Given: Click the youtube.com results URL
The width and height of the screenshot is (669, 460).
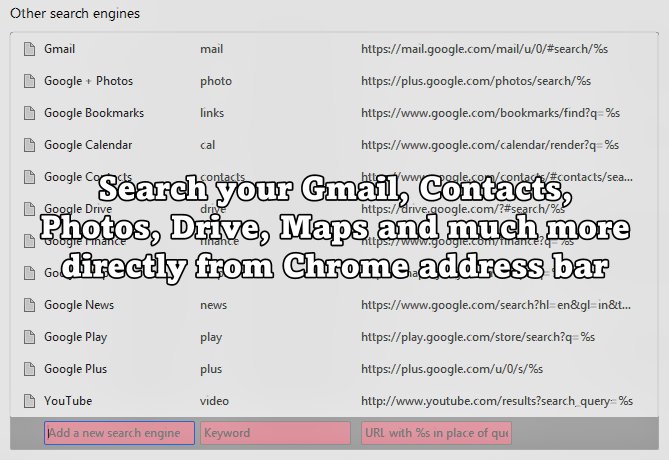Looking at the screenshot, I should pos(497,401).
